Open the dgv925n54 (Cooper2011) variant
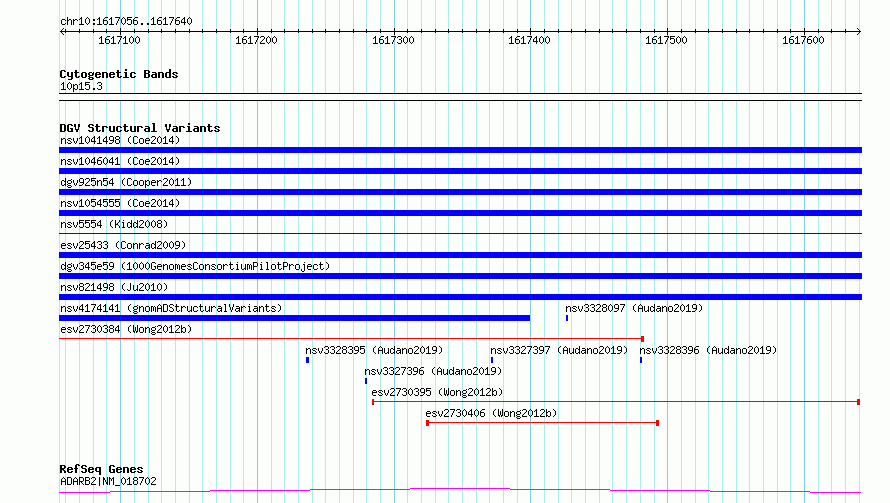890x503 pixels. (126, 182)
